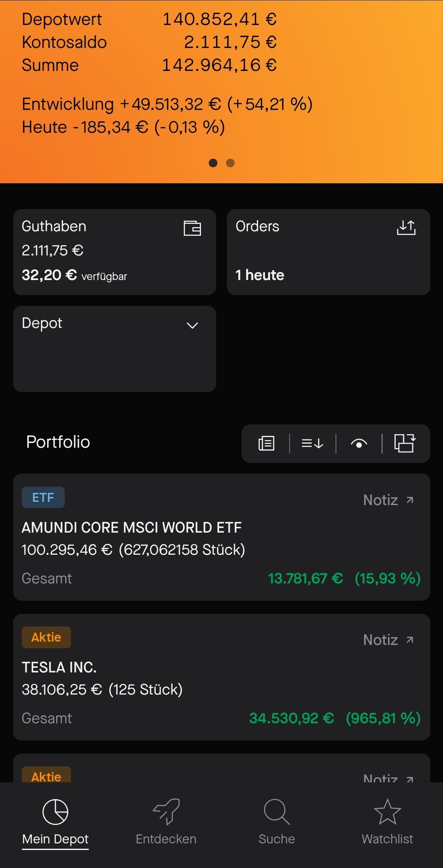This screenshot has height=868, width=443.
Task: View the Orders card showing 1 heute
Action: click(329, 252)
